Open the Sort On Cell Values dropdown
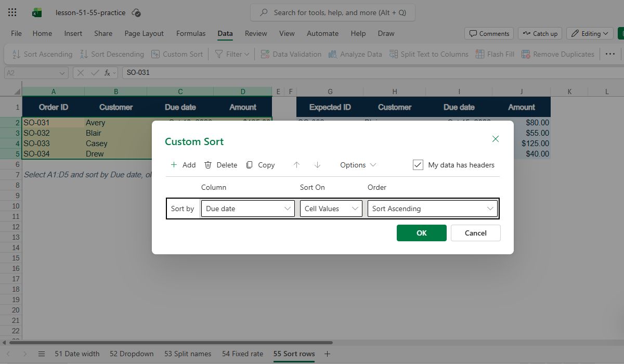The image size is (624, 364). 331,209
